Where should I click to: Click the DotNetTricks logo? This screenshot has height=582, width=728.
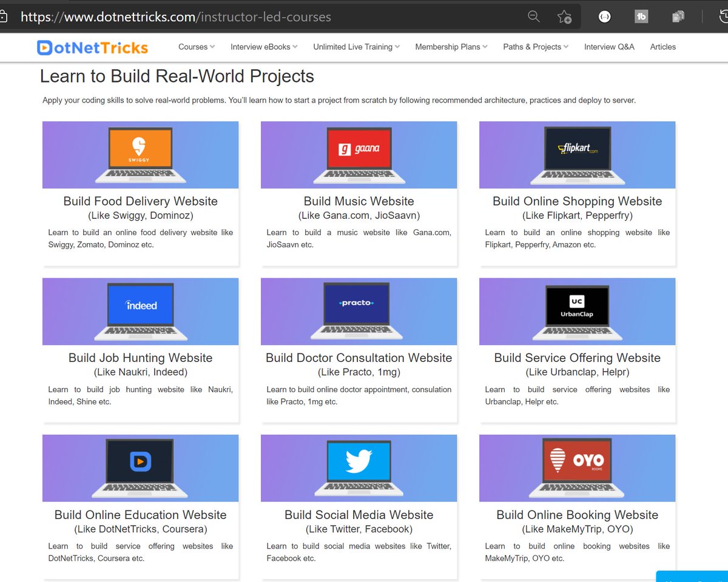click(x=91, y=47)
